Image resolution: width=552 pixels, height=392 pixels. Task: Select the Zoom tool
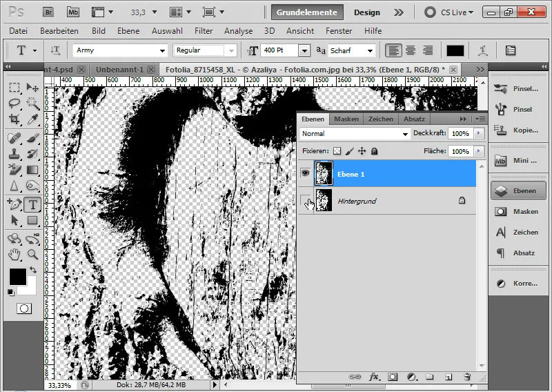[x=32, y=254]
